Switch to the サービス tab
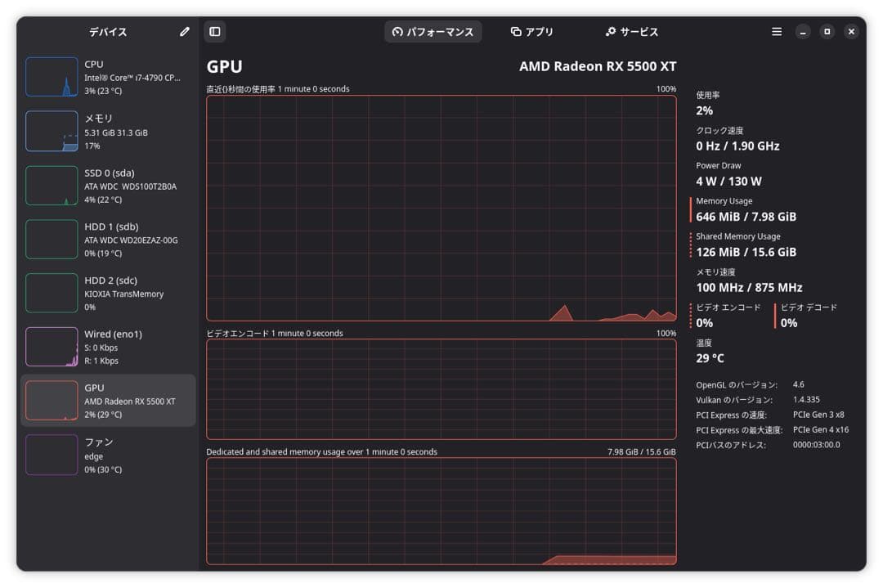Screen dimensions: 883x588 (632, 32)
